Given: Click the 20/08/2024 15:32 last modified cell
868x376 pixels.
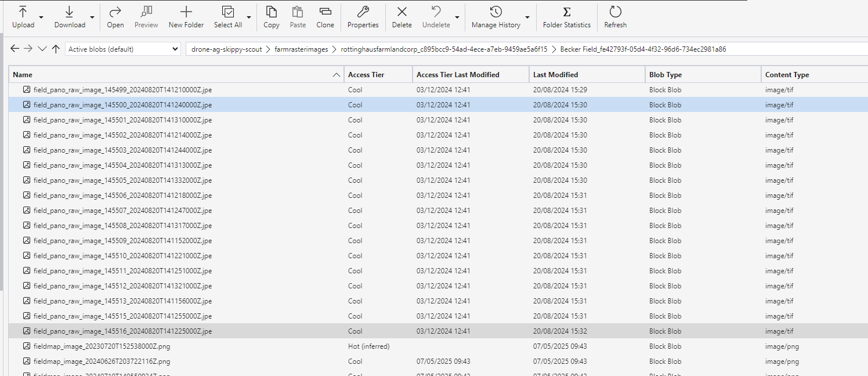Looking at the screenshot, I should point(560,331).
